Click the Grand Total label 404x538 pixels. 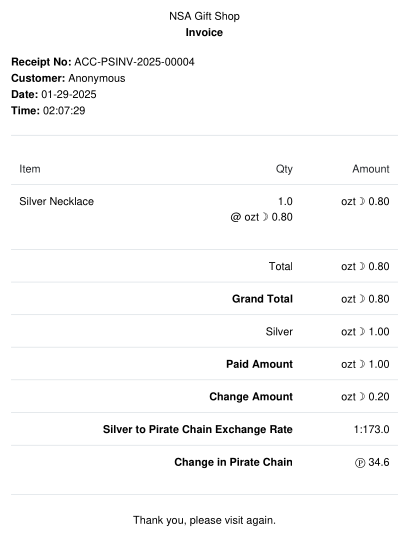[x=262, y=299]
